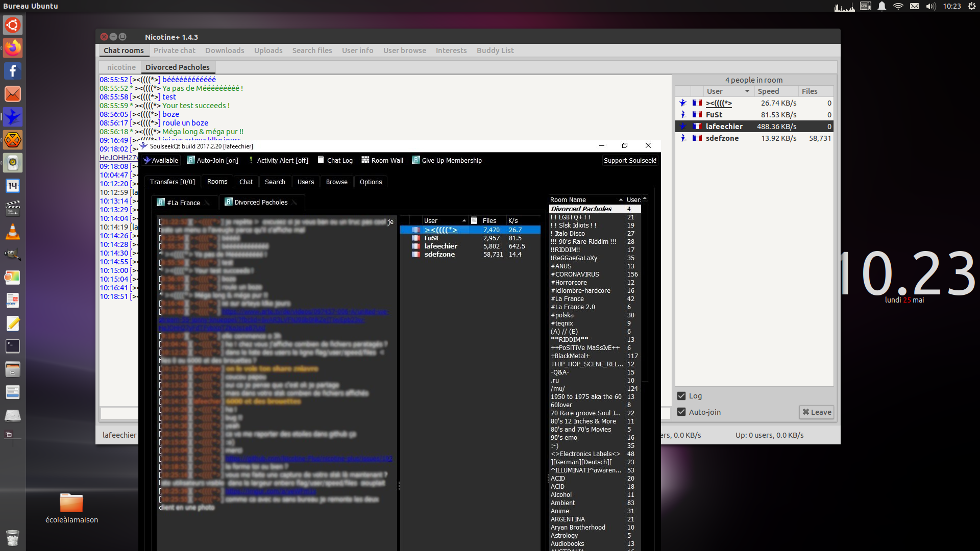Click lafeechier's French flag in Nicotine+ list
Viewport: 980px width, 551px height.
[697, 127]
